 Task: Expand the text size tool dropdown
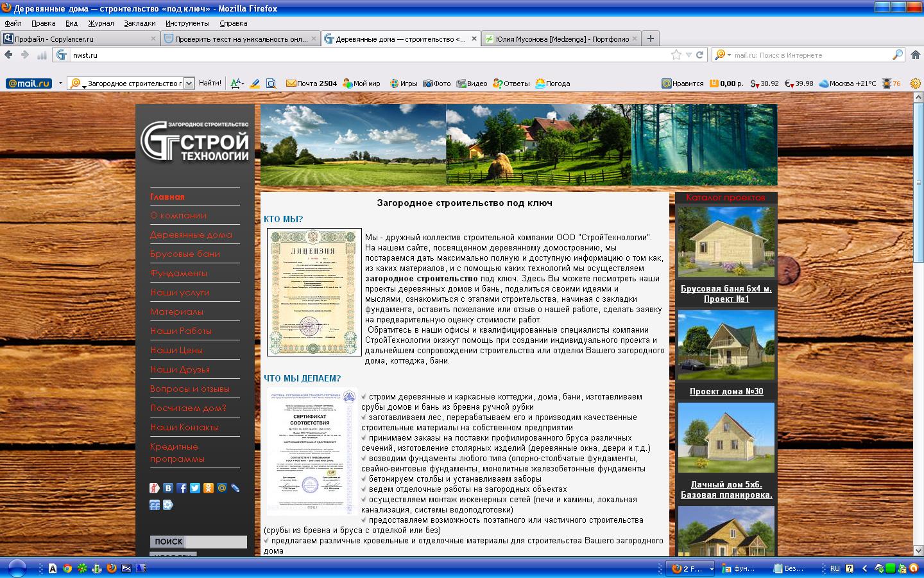242,83
